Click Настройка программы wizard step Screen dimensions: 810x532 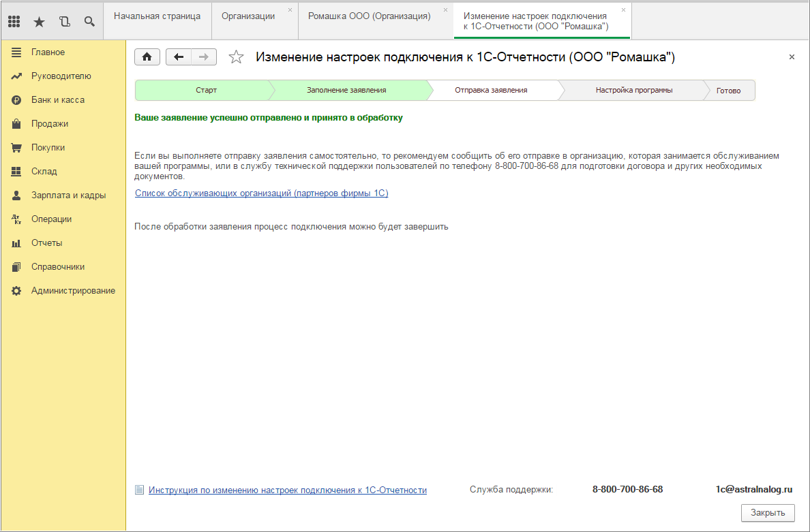coord(634,91)
